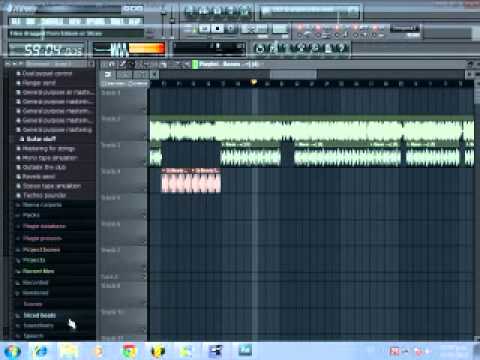This screenshot has width=480, height=360.
Task: Click the Track 1 label in playlist
Action: click(x=111, y=93)
